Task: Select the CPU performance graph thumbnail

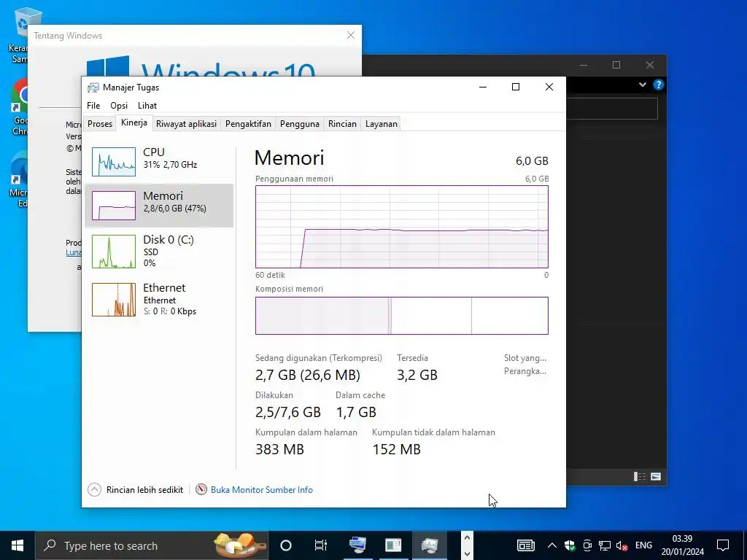Action: coord(113,162)
